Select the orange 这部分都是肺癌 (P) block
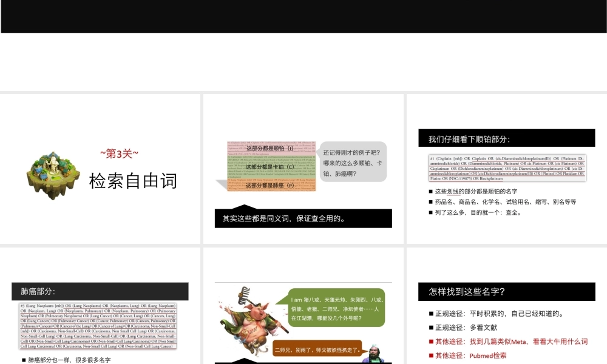The width and height of the screenshot is (607, 364). click(271, 185)
